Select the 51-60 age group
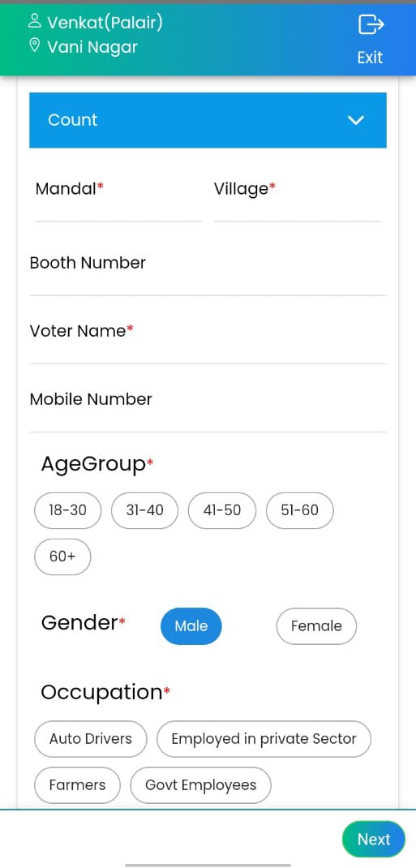 point(300,510)
